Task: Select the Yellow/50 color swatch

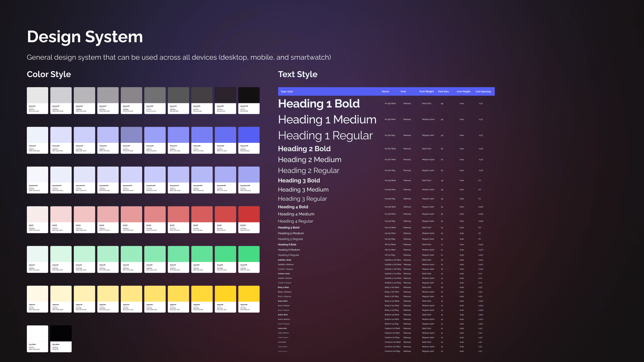Action: pos(131,299)
